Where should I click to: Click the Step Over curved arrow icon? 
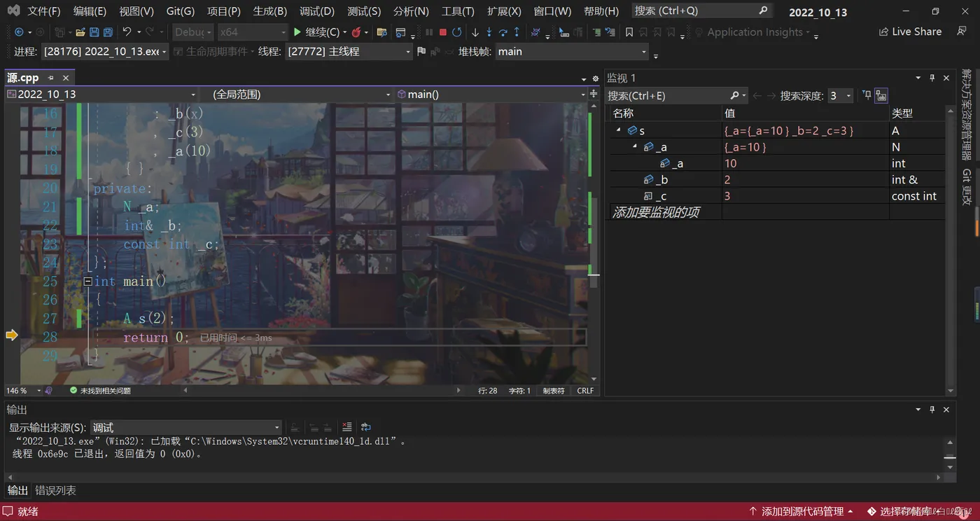(503, 32)
